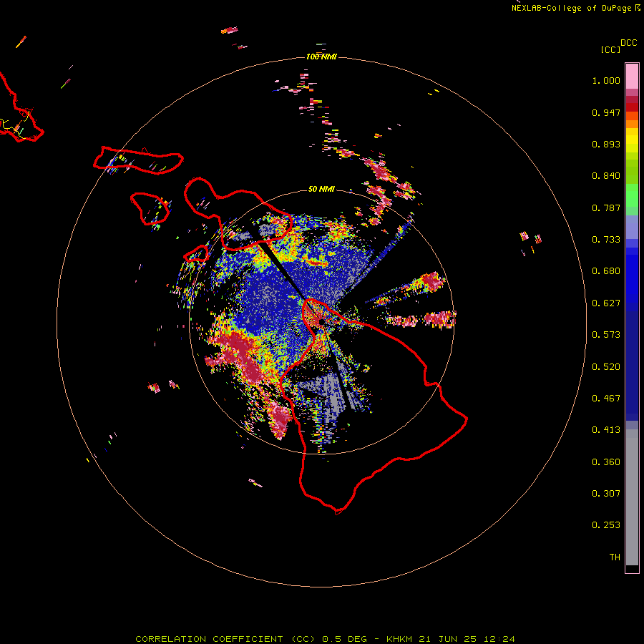Click the 0.947 scale value
This screenshot has width=644, height=644.
[606, 112]
